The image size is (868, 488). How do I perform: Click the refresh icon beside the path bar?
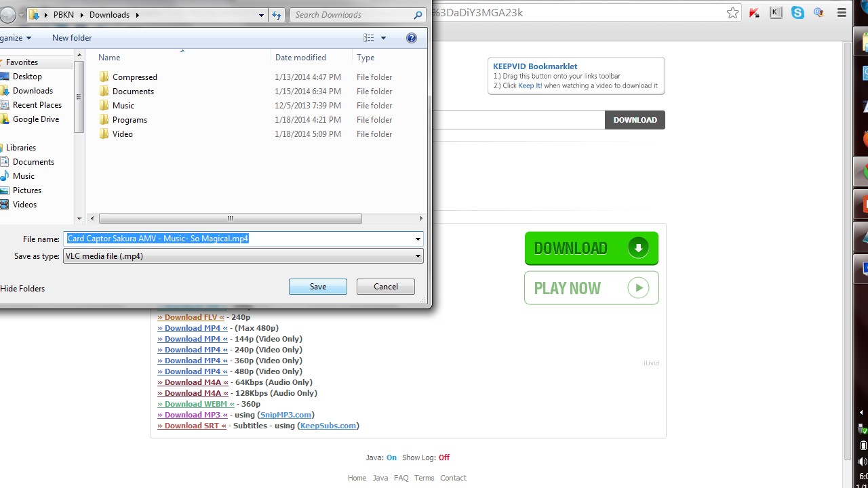[x=277, y=15]
